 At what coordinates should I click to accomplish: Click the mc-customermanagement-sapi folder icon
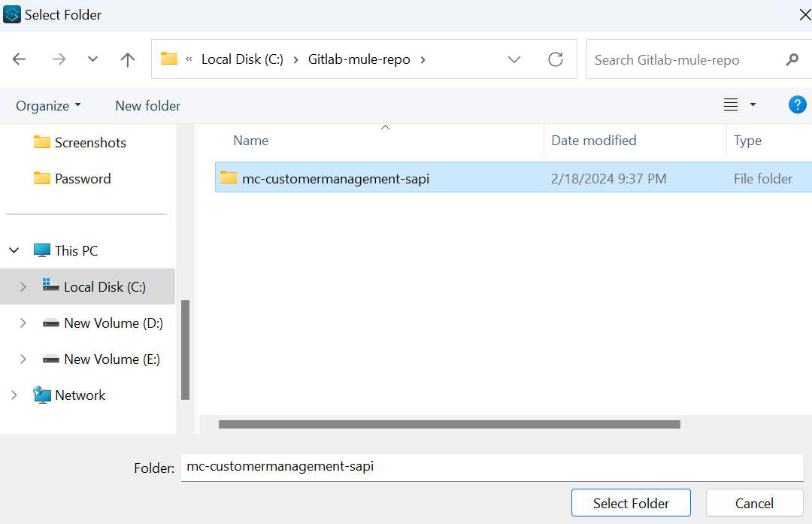229,178
